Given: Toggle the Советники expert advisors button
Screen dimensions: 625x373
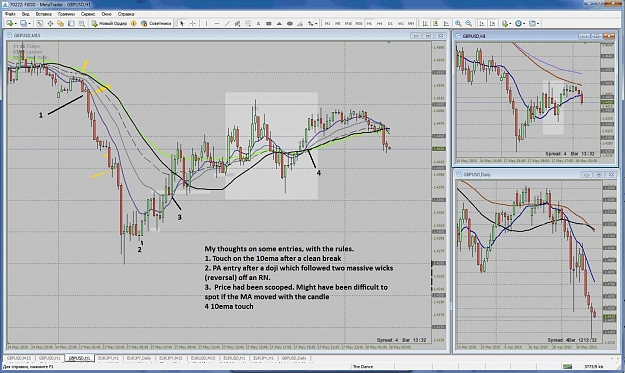Looking at the screenshot, I should click(x=156, y=24).
